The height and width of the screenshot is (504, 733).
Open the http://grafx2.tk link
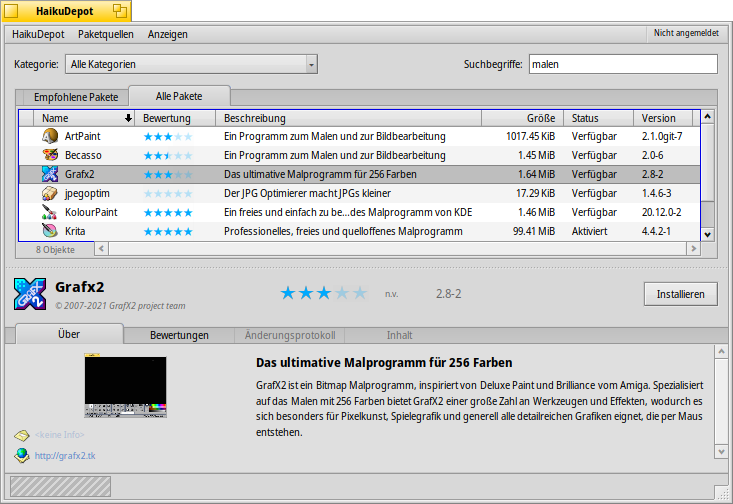pyautogui.click(x=65, y=455)
